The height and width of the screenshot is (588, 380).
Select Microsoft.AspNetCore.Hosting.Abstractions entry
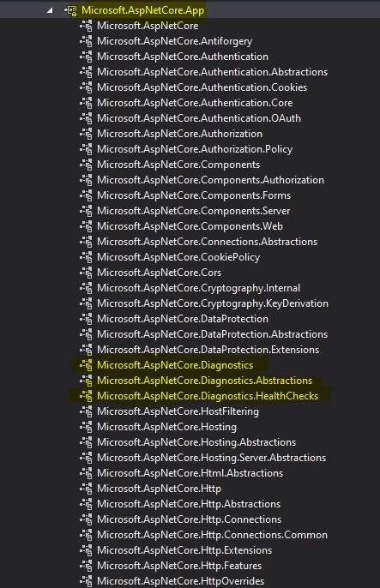coord(196,442)
